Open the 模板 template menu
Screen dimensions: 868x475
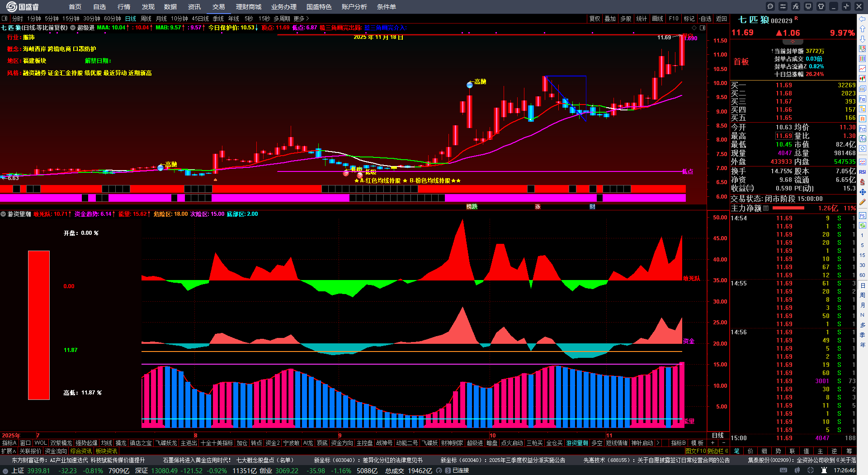697,443
